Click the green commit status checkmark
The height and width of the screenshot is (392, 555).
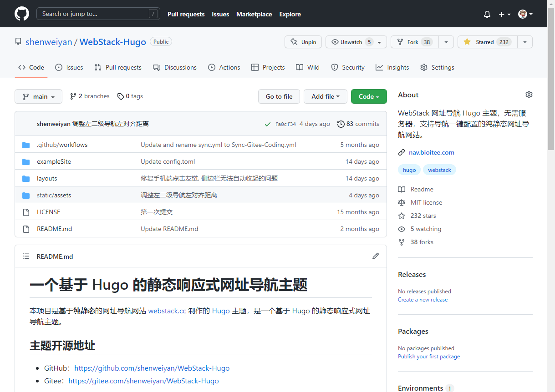pyautogui.click(x=268, y=124)
